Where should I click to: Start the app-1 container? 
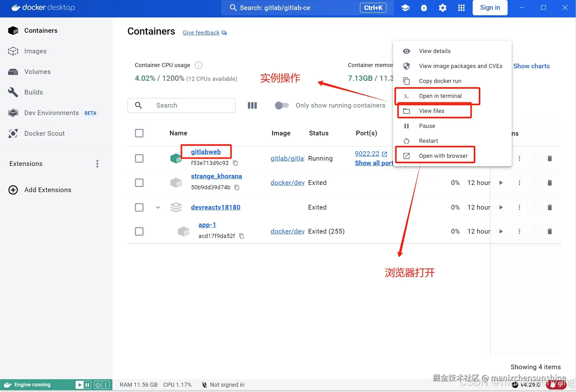(x=501, y=231)
